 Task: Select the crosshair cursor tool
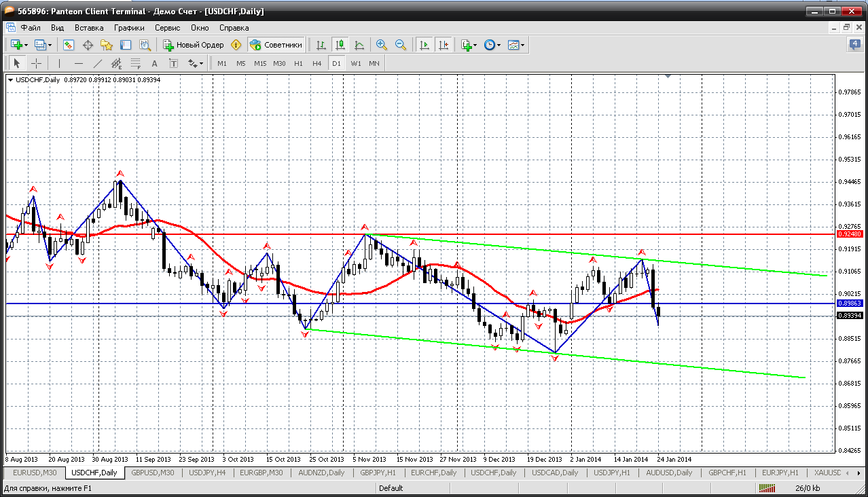pos(37,63)
